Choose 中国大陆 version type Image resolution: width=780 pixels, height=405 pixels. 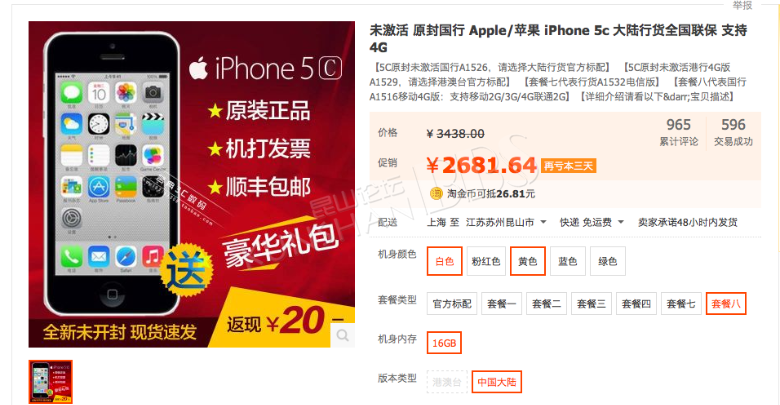pyautogui.click(x=496, y=382)
